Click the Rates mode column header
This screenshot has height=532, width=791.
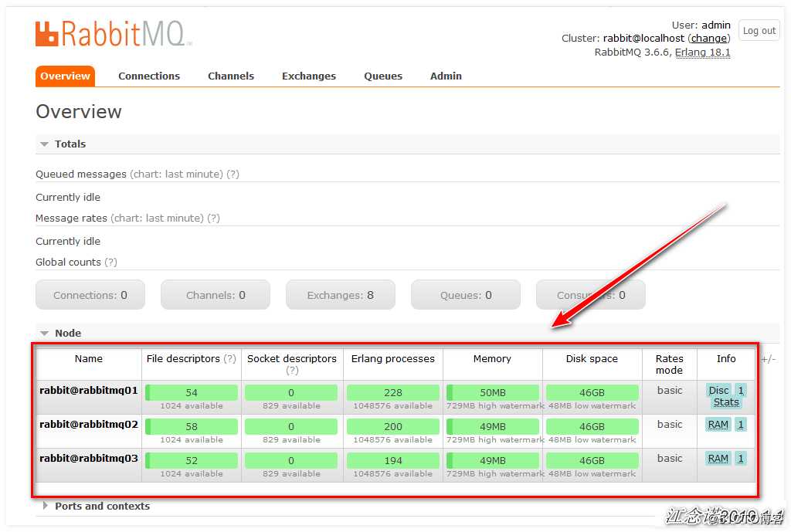tap(669, 364)
